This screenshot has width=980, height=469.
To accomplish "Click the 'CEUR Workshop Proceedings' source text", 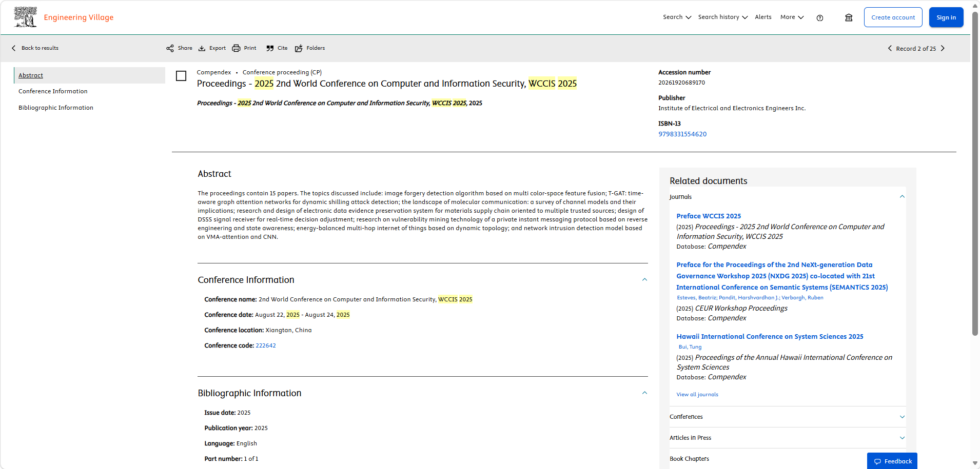I will 741,308.
